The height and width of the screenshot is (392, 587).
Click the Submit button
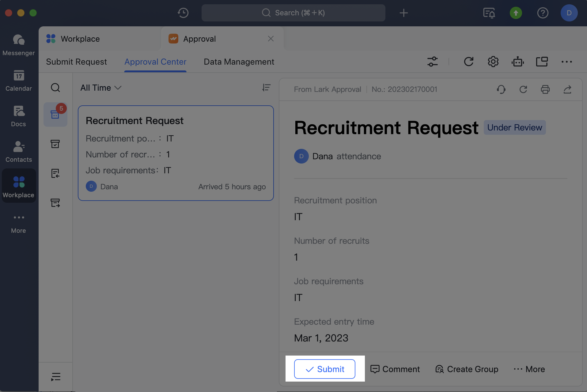point(324,369)
